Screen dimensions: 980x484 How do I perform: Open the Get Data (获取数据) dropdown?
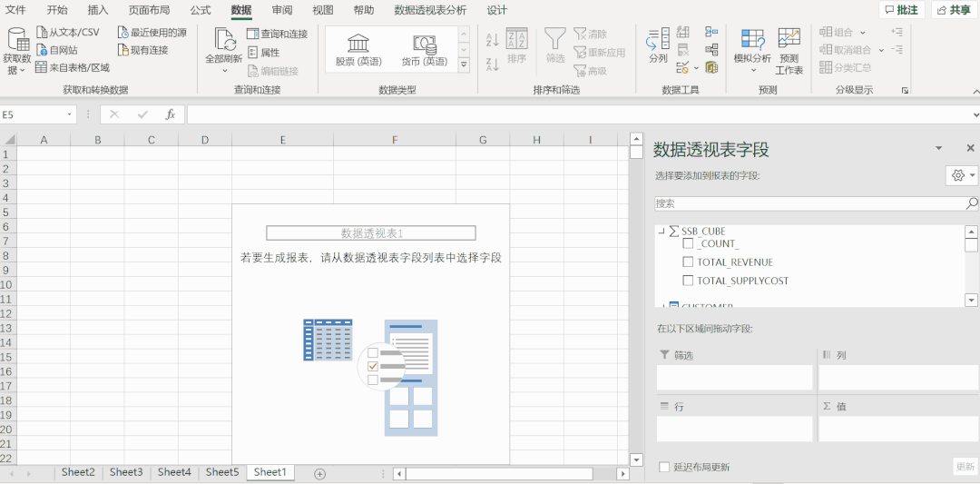point(17,53)
